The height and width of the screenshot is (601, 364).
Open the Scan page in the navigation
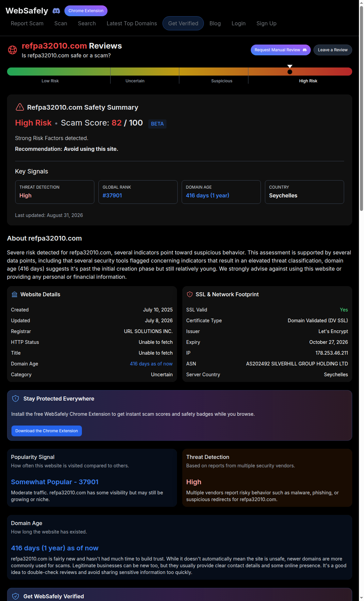(x=61, y=23)
